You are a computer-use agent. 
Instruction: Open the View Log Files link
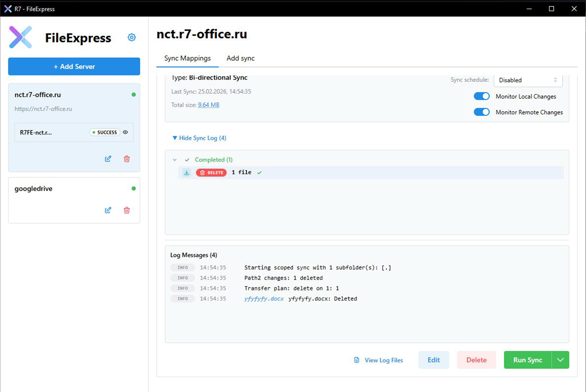[x=379, y=360]
